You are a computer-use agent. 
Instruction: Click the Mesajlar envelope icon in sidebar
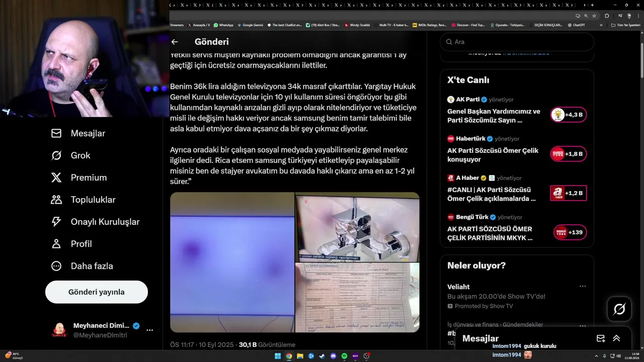click(56, 133)
